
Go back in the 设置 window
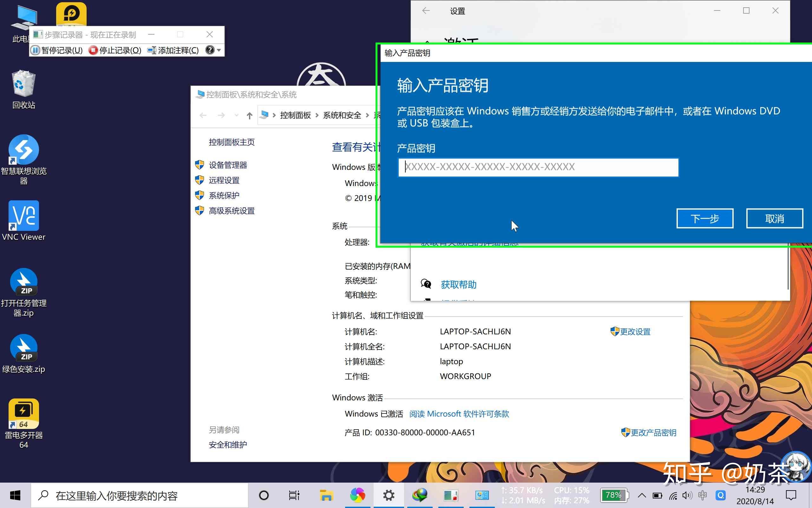426,11
